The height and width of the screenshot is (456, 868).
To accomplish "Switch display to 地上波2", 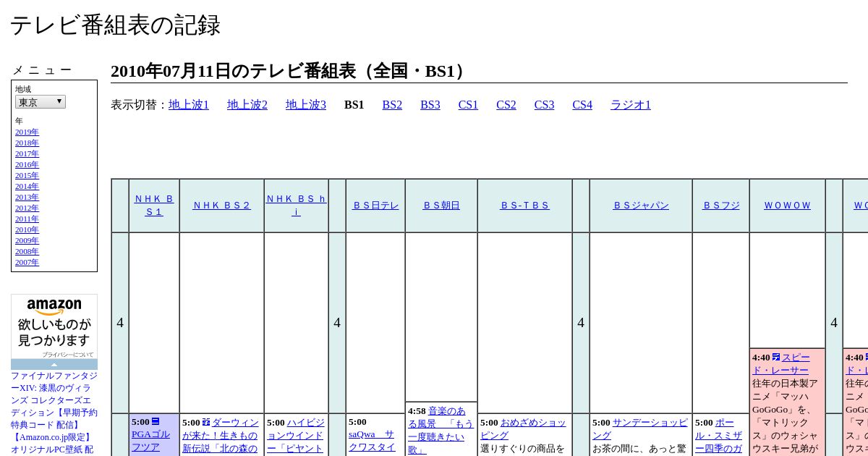I will pyautogui.click(x=247, y=105).
